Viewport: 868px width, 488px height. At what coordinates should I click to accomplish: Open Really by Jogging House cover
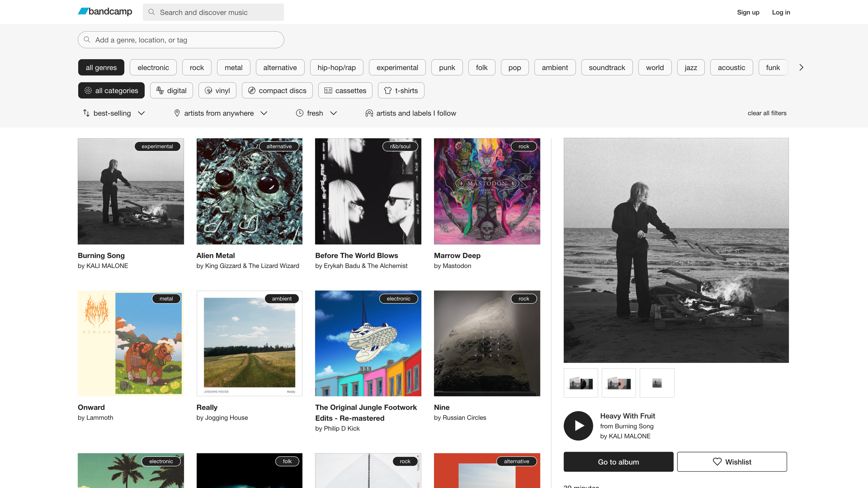[250, 343]
